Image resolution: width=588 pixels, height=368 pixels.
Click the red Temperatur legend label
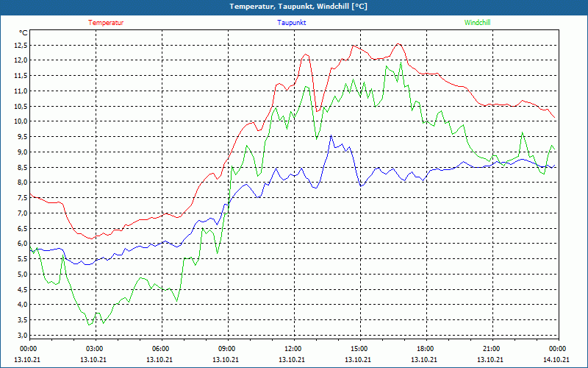coord(106,23)
